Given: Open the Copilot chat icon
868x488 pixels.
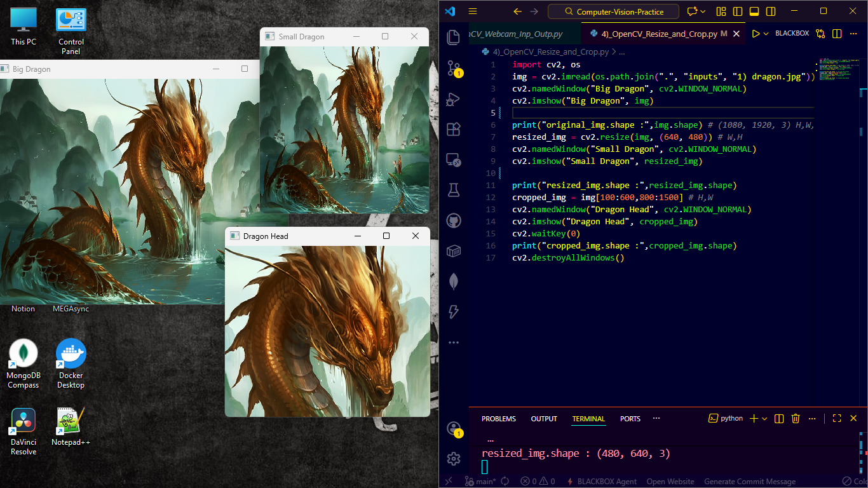Looking at the screenshot, I should [x=692, y=11].
